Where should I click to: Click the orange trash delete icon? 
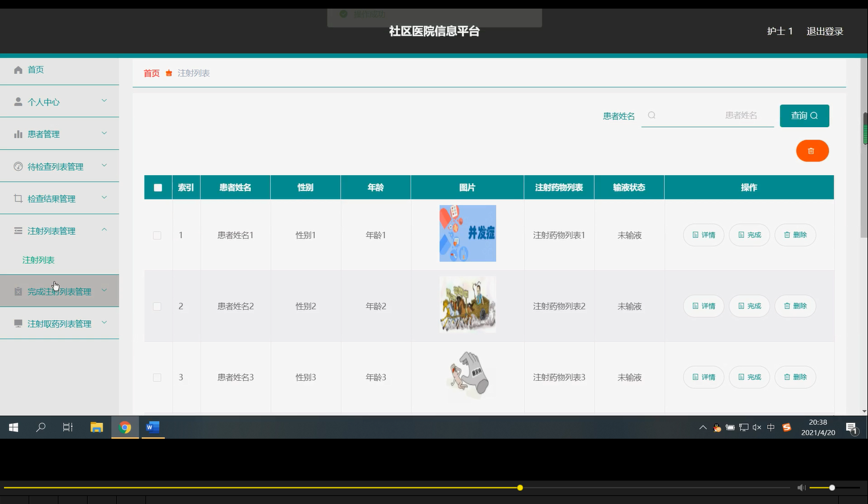click(x=812, y=151)
